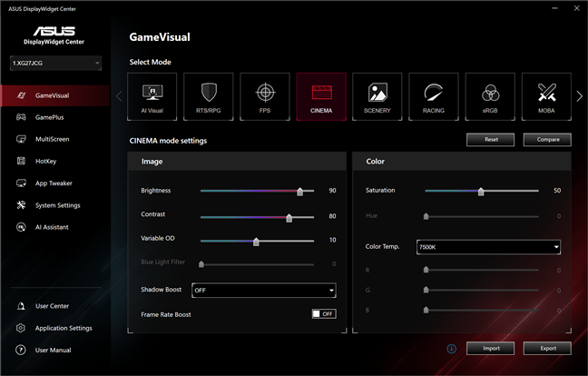The width and height of the screenshot is (588, 376).
Task: Click the Reset button
Action: pos(491,140)
